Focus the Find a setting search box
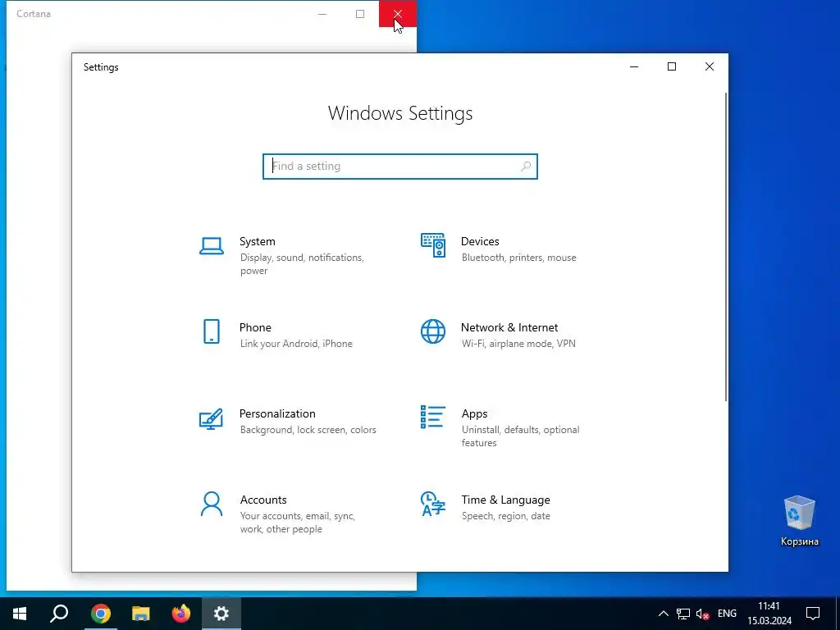 400,166
